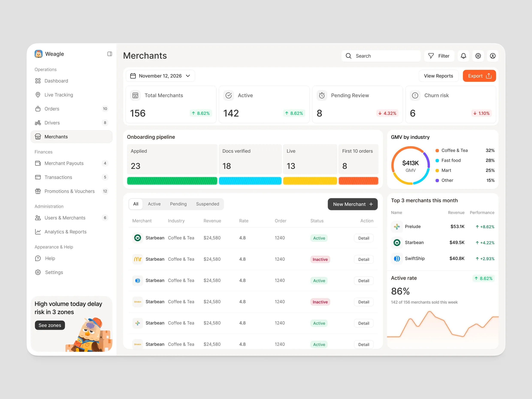Open Promotions & Vouchers
Viewport: 532px width, 399px height.
(71, 191)
